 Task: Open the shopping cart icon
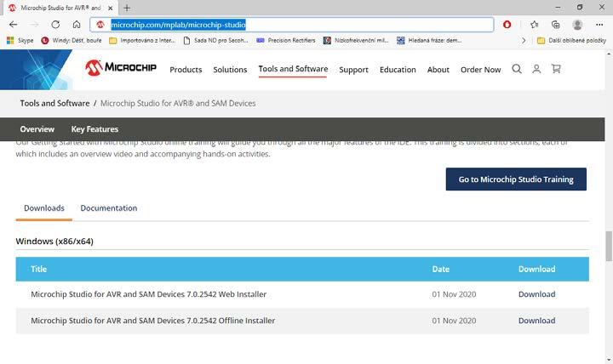[556, 69]
